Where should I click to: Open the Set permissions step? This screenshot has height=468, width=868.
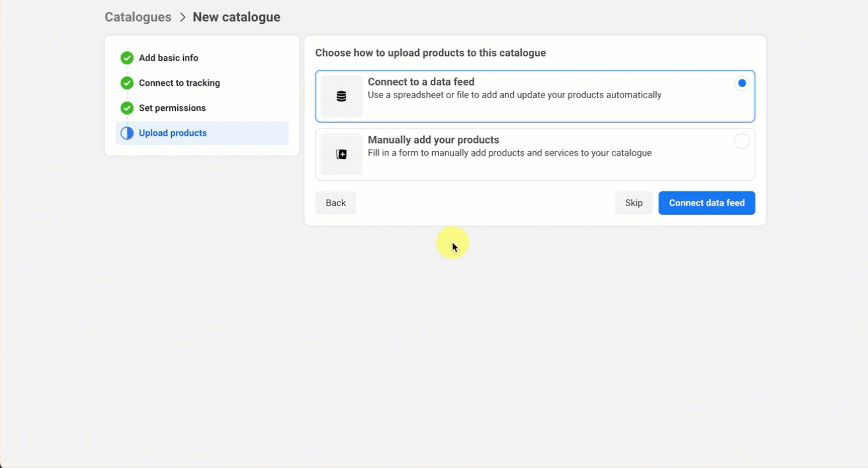point(172,108)
